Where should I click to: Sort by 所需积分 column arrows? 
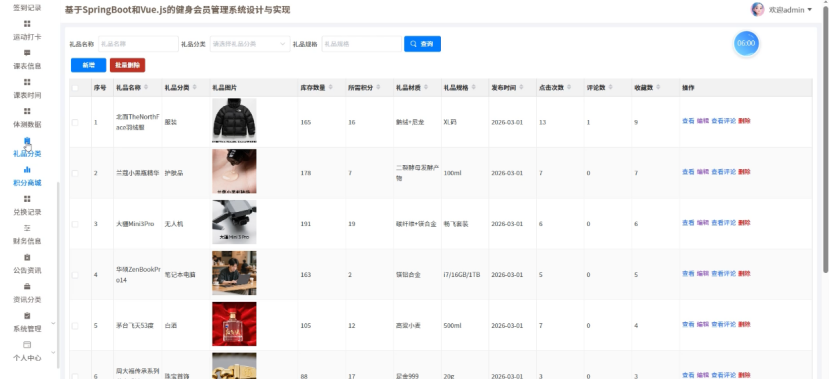click(377, 87)
